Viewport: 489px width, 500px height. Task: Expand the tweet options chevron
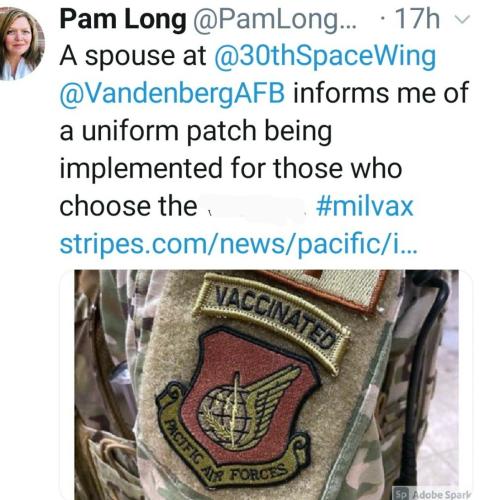pos(462,20)
